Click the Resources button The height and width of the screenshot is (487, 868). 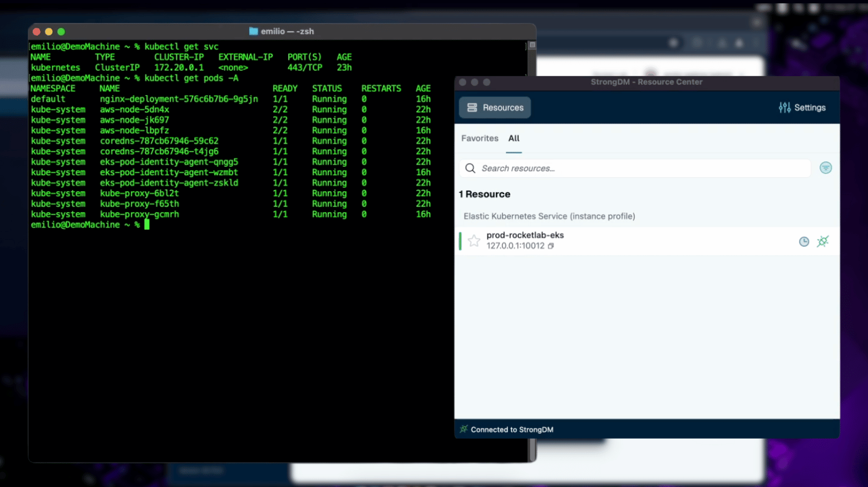pyautogui.click(x=495, y=107)
